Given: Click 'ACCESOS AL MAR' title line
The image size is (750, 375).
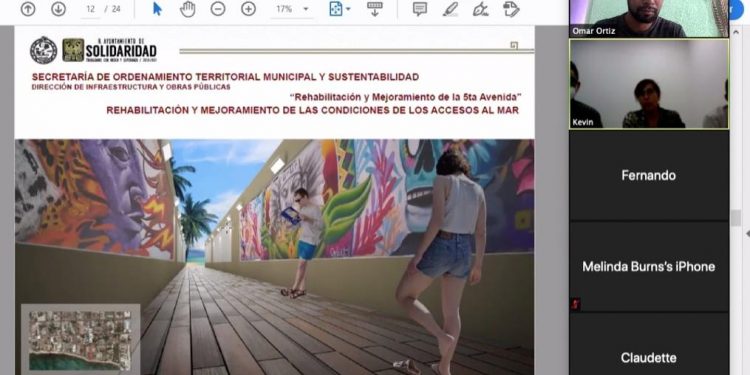Looking at the screenshot, I should pos(312,110).
